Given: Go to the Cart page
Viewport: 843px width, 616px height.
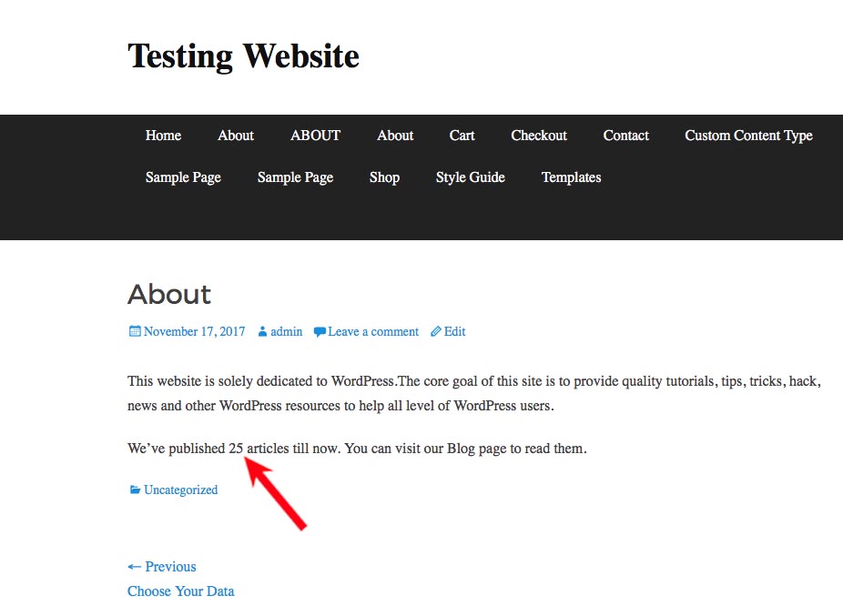Looking at the screenshot, I should (x=462, y=136).
